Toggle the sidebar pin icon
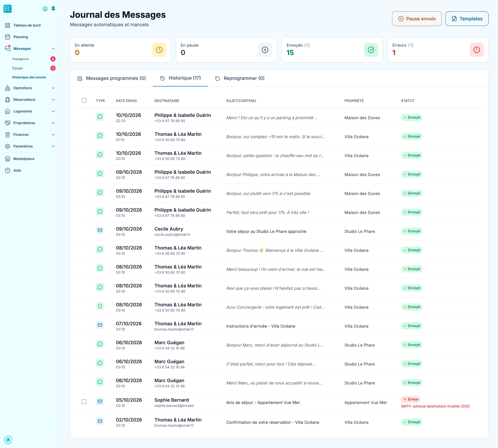The width and height of the screenshot is (498, 448). [x=53, y=9]
